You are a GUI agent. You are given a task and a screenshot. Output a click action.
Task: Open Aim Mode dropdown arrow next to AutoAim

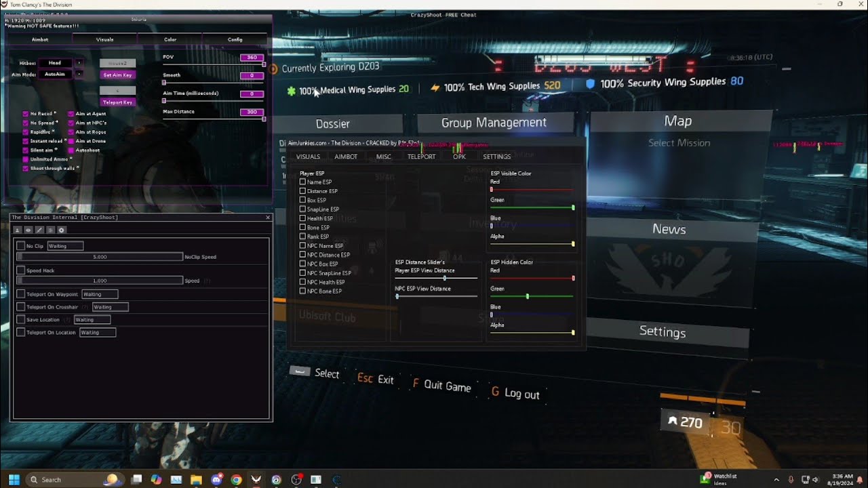pos(79,74)
